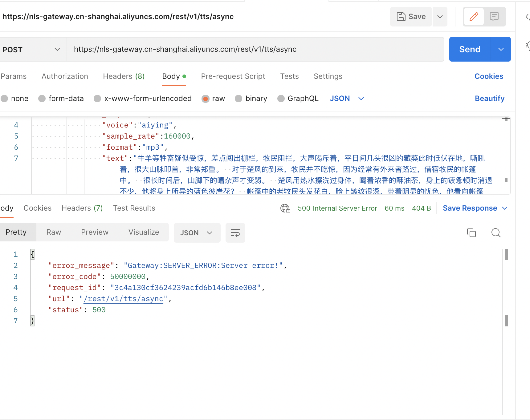
Task: Click the 500 Internal Server Error status
Action: [337, 208]
